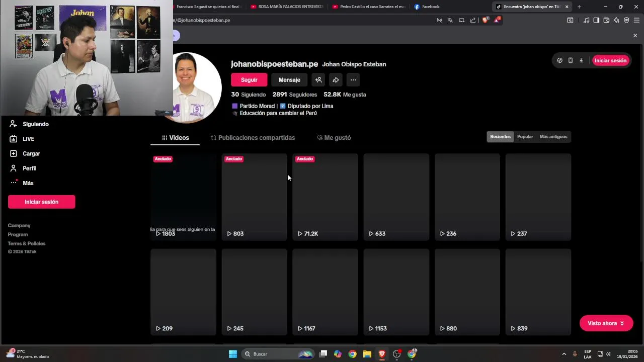The width and height of the screenshot is (644, 362).
Task: Switch to Pedro Castillo YouTube tab
Action: [369, 7]
